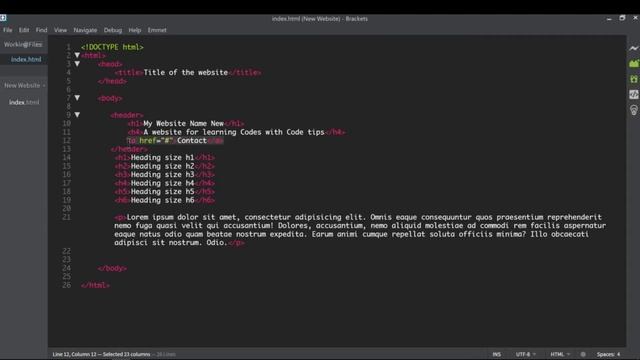This screenshot has width=640, height=360.
Task: Click the closing head tag on line 5
Action: coord(112,81)
